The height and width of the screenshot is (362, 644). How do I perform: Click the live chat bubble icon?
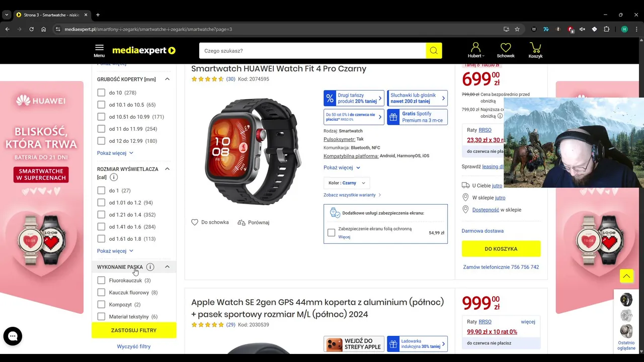13,336
